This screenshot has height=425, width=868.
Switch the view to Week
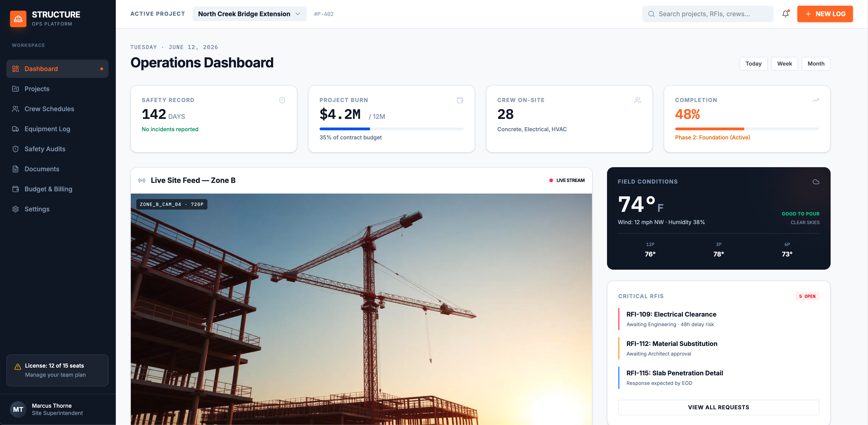pyautogui.click(x=784, y=64)
